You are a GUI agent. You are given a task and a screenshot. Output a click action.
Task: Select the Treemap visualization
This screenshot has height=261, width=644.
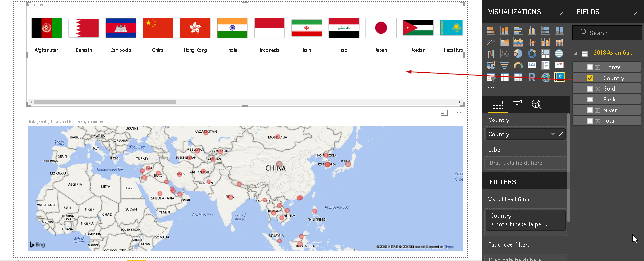[546, 54]
